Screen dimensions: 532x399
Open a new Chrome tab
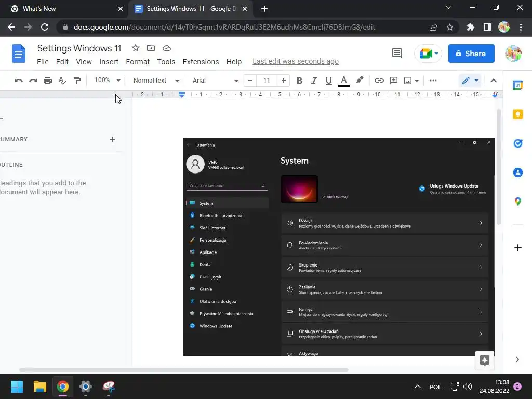coord(264,9)
